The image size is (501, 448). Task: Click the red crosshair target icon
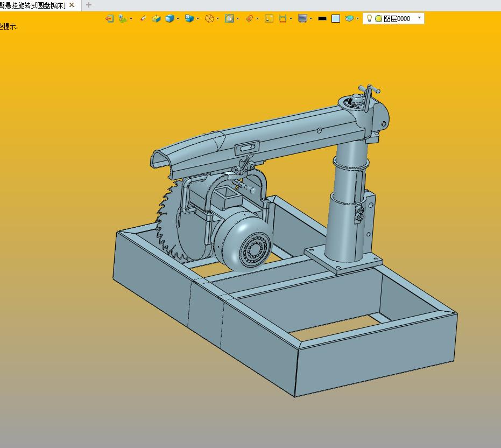point(249,18)
